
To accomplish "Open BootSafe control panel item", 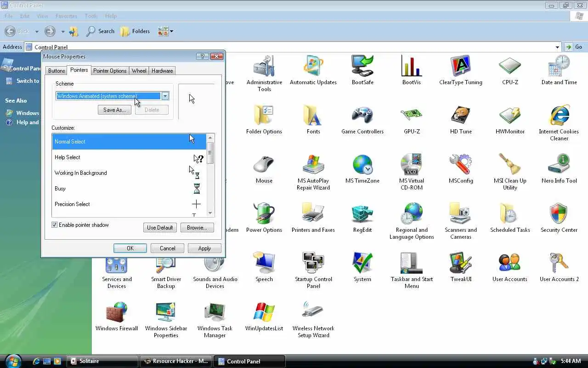I will pyautogui.click(x=362, y=67).
